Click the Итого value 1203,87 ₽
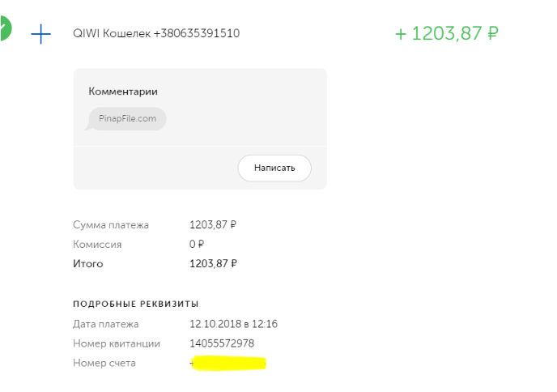 (213, 263)
